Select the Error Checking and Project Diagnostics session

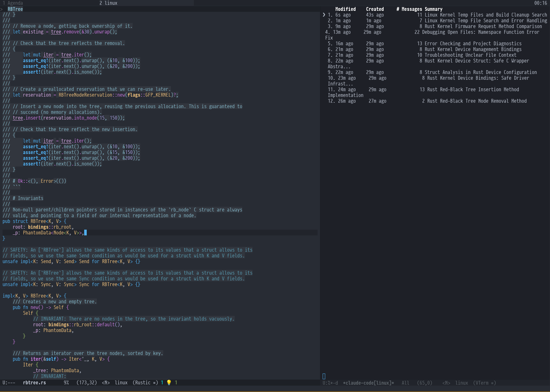click(473, 44)
